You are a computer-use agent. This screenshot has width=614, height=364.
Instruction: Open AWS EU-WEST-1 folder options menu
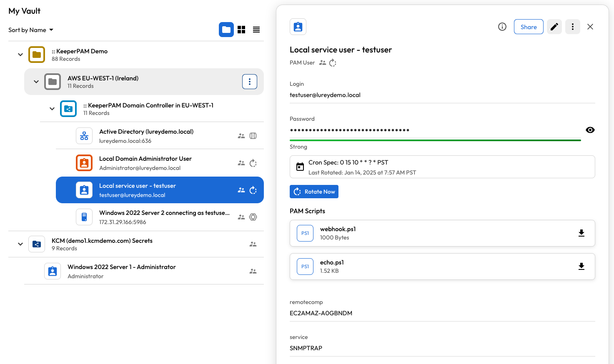pos(249,82)
